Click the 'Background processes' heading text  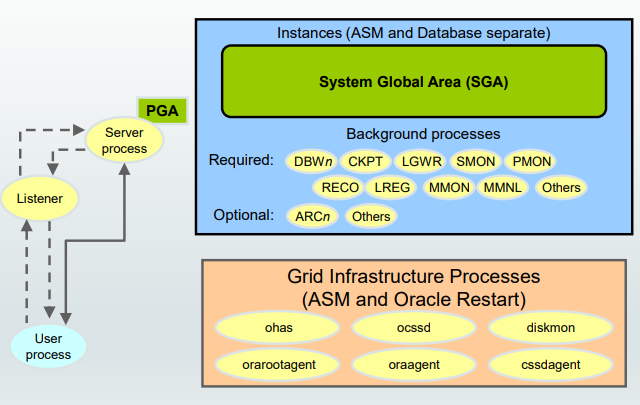pos(423,134)
